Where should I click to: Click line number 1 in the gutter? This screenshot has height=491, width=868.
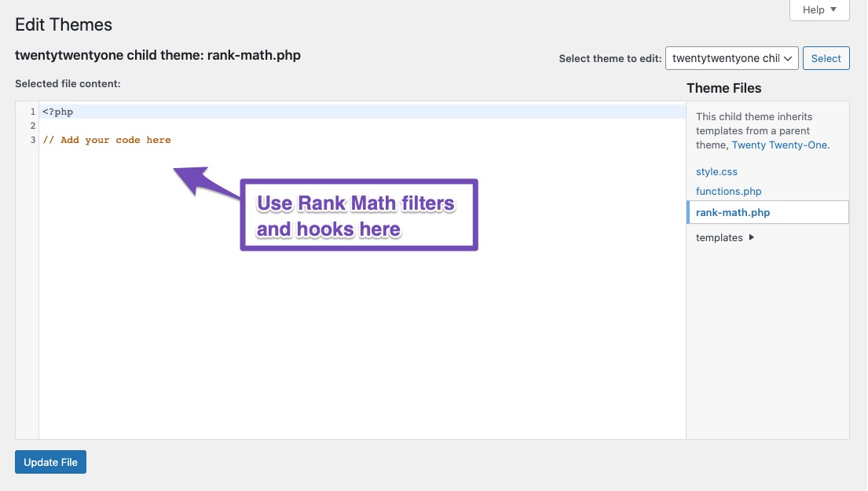pos(32,111)
